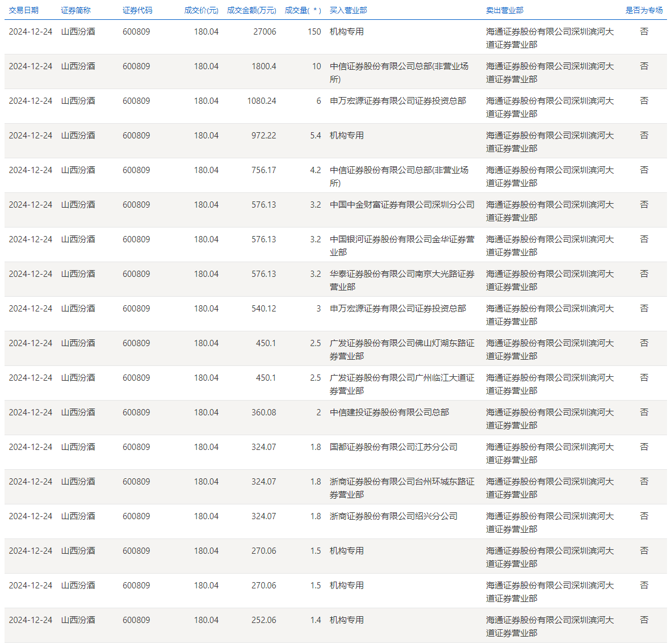Click the volume value 6
The image size is (671, 644).
pos(318,101)
